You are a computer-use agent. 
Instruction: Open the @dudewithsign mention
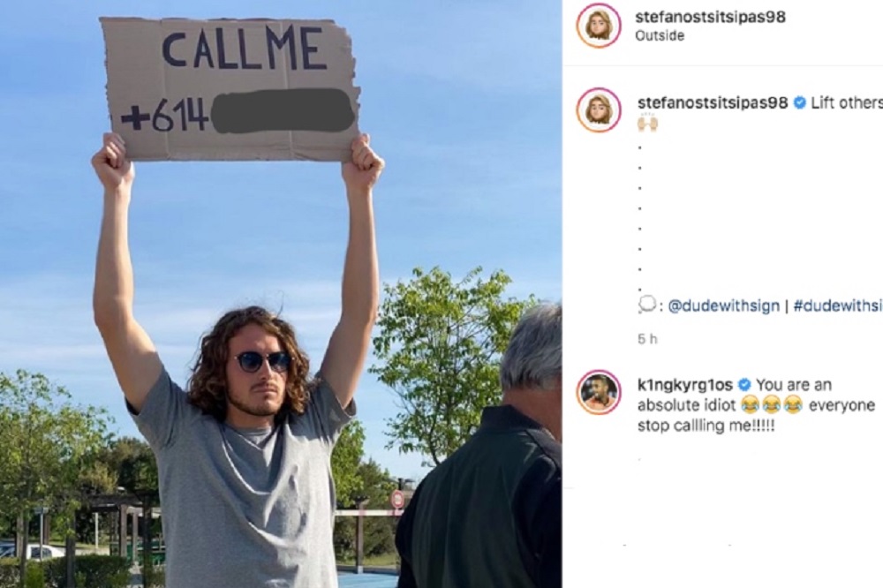point(724,305)
